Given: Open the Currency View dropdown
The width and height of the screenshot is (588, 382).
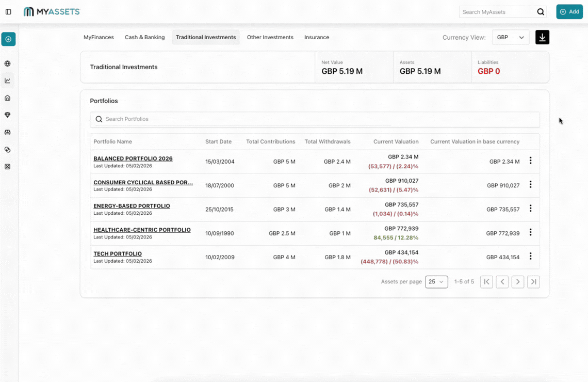Looking at the screenshot, I should [x=510, y=37].
